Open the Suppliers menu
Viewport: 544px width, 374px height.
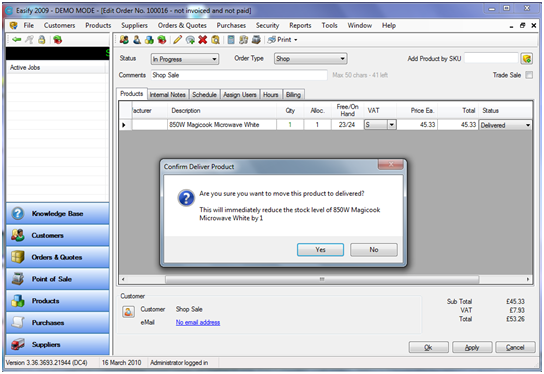(134, 25)
